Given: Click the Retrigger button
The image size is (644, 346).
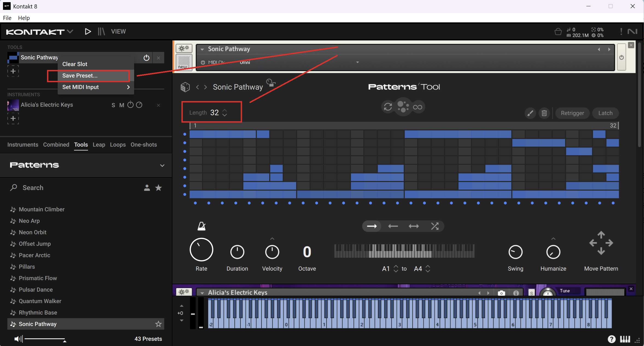Looking at the screenshot, I should pyautogui.click(x=572, y=113).
